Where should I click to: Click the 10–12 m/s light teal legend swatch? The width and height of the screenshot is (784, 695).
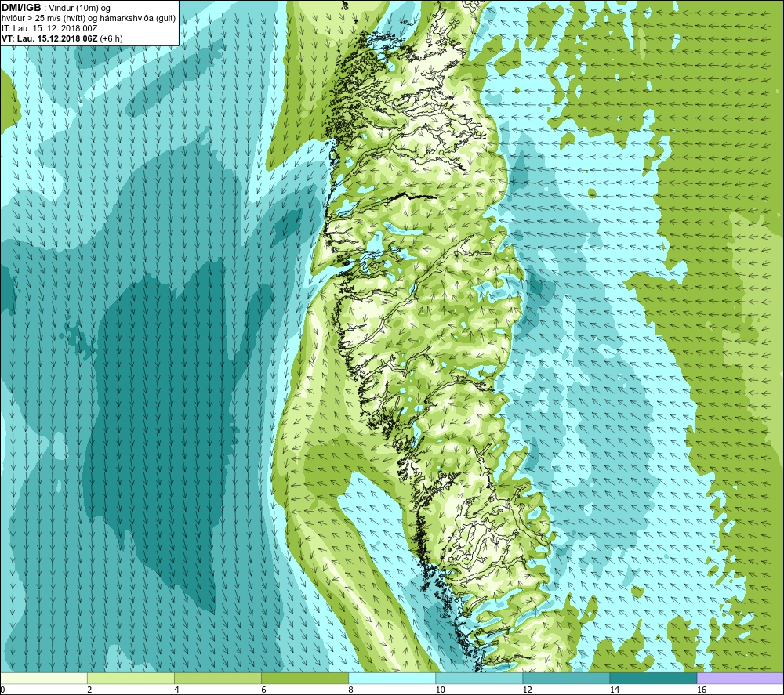point(479,679)
